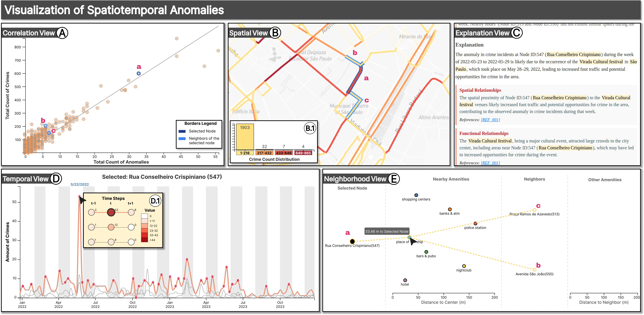This screenshot has width=644, height=315.
Task: Click neighbor node c in Neighborhood View
Action: tap(534, 210)
